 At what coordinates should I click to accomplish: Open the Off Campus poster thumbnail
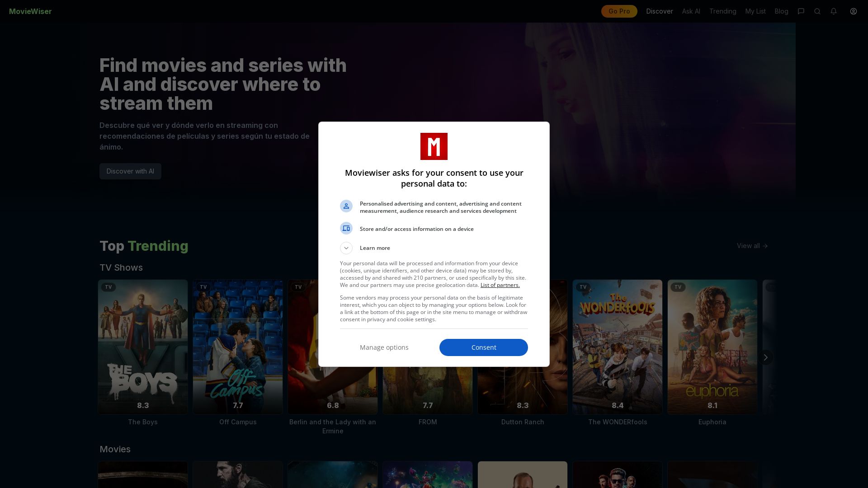[238, 347]
